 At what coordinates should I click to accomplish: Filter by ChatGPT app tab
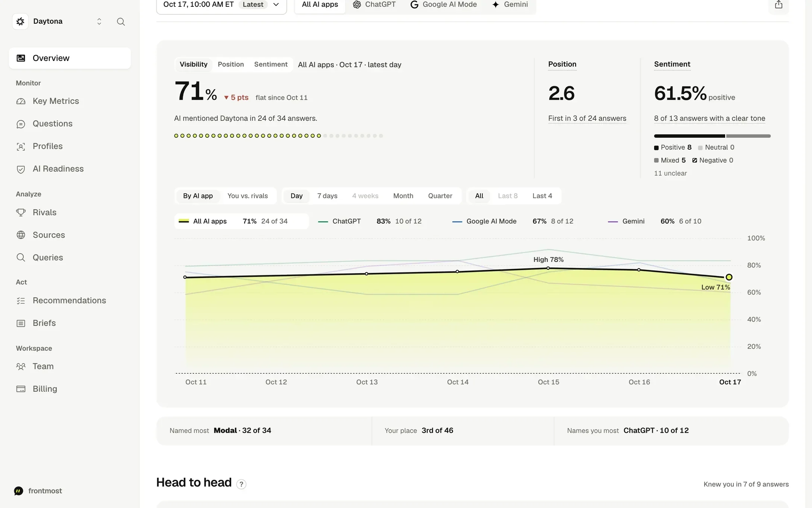[374, 5]
